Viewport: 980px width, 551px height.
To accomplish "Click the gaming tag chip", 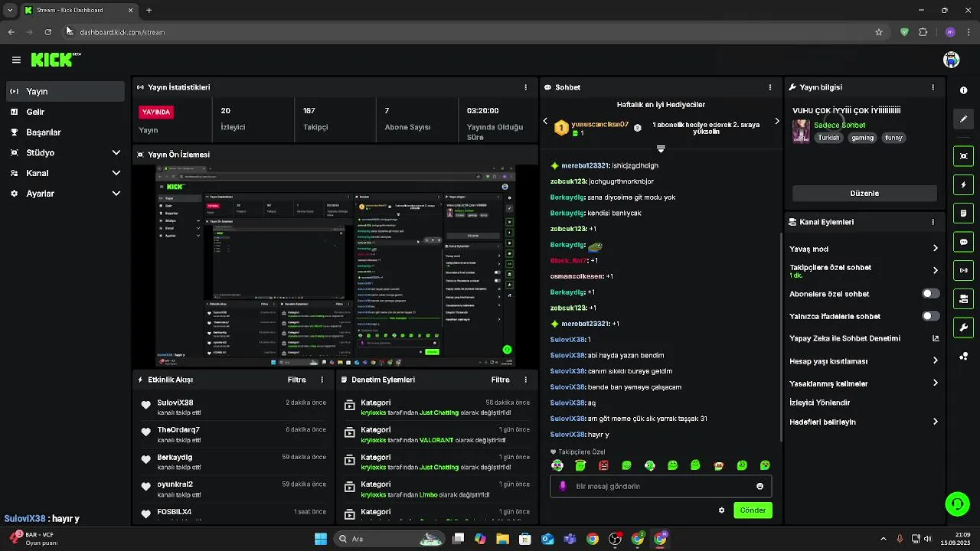I will (x=862, y=138).
